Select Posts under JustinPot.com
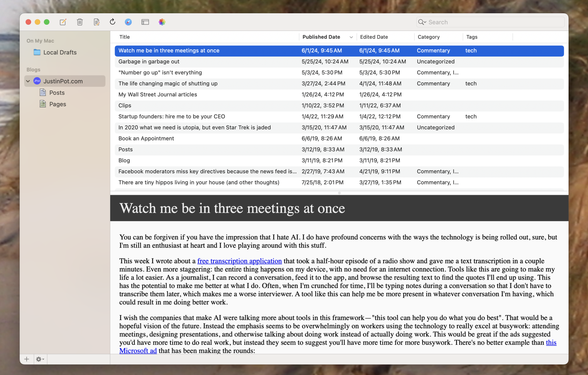588x375 pixels. (x=57, y=93)
